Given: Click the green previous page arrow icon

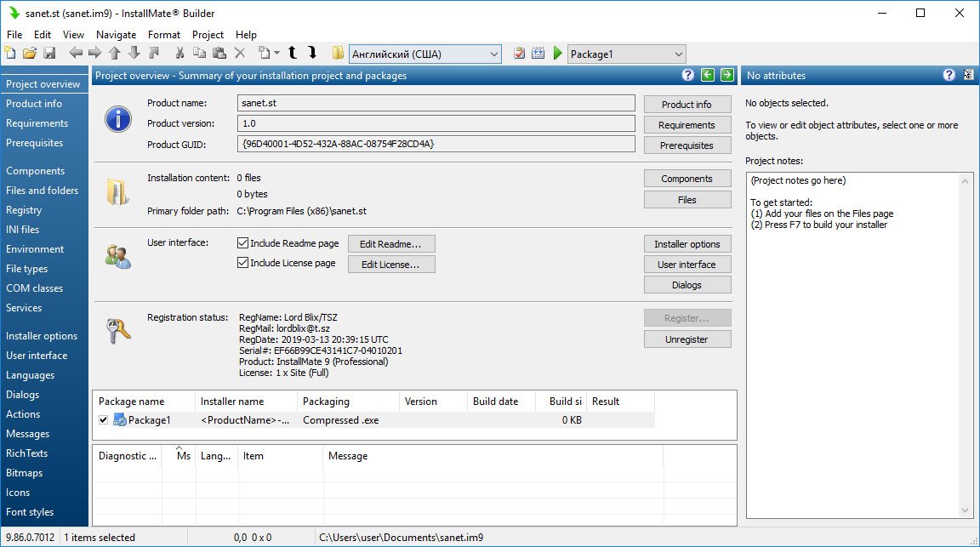Looking at the screenshot, I should 708,75.
